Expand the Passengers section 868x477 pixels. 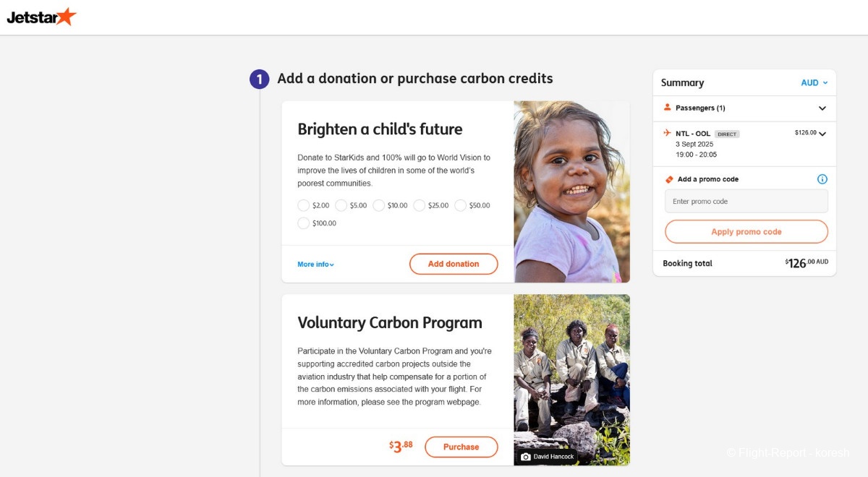(822, 108)
